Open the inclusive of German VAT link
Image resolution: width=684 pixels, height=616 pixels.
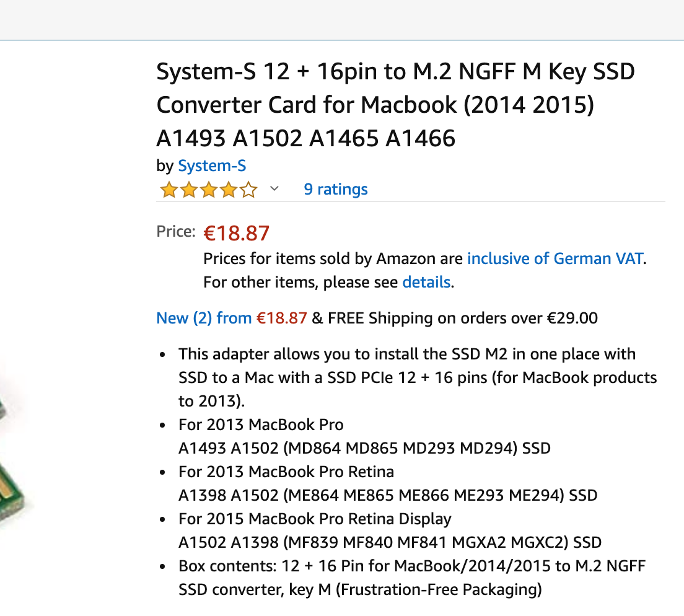pyautogui.click(x=555, y=258)
